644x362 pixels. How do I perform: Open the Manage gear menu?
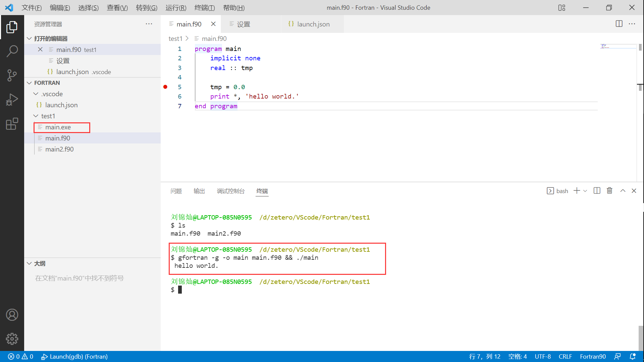[12, 339]
